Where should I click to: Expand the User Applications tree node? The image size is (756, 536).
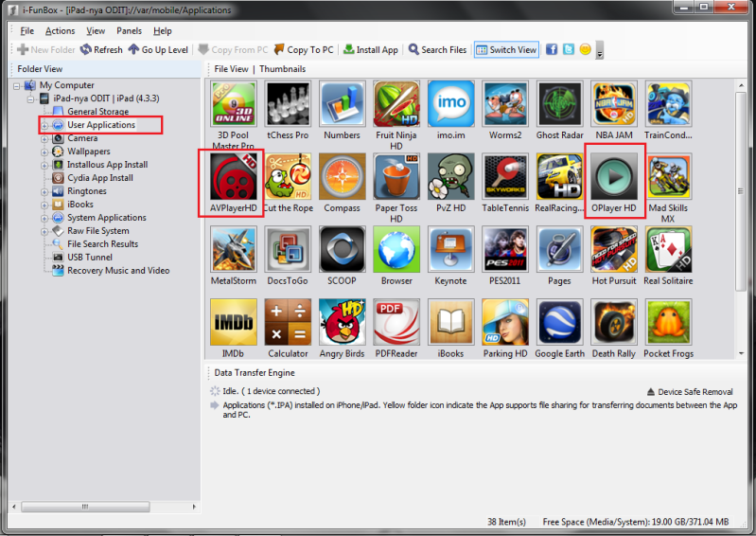click(44, 125)
